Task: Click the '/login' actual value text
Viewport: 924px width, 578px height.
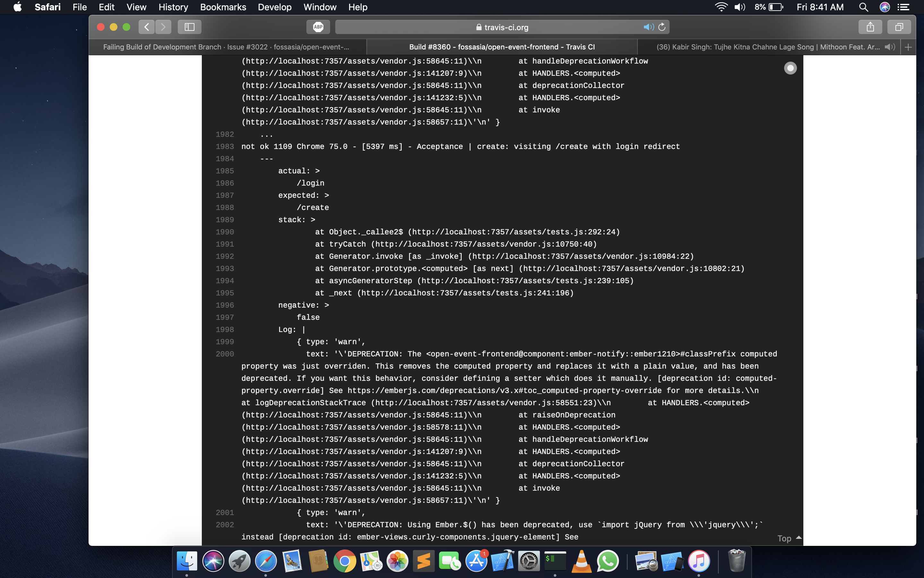Action: (x=311, y=183)
